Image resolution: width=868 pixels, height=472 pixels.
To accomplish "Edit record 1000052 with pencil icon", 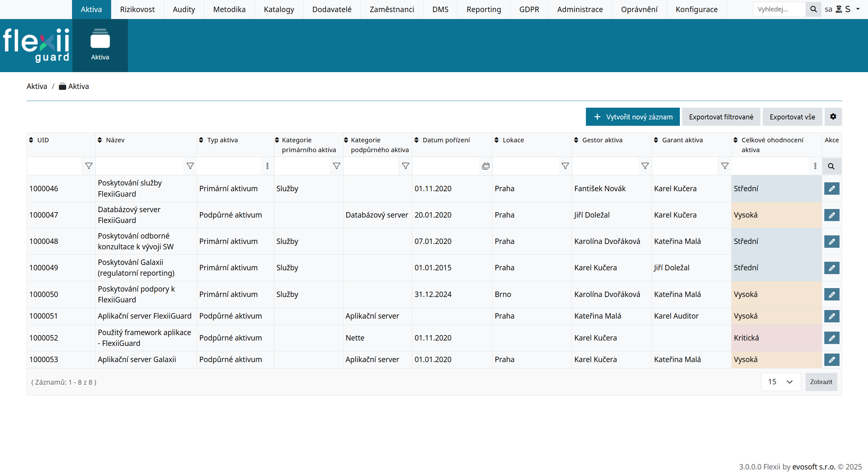I will click(832, 338).
